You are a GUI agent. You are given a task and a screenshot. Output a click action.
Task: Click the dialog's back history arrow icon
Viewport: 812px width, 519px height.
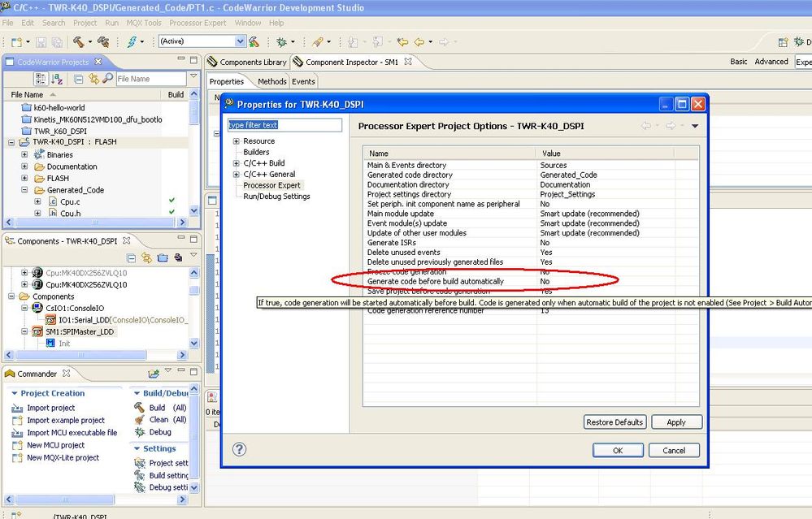(645, 126)
